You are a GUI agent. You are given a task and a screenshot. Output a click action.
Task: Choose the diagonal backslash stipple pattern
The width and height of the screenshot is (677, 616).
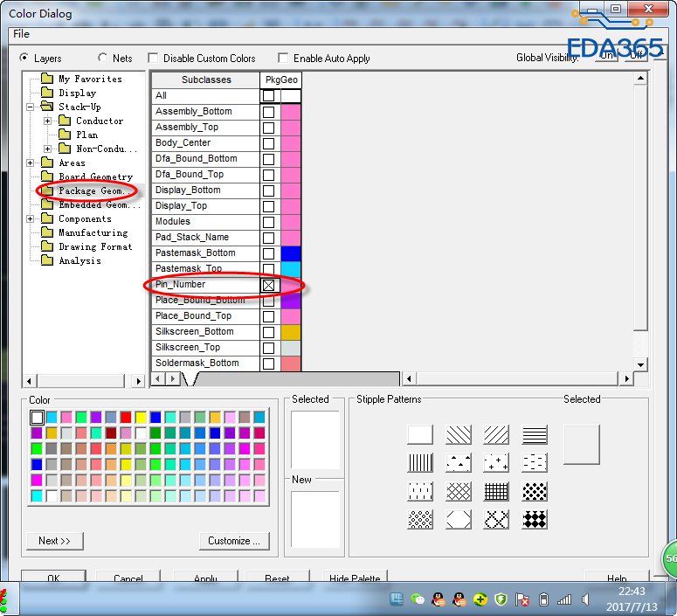point(458,434)
